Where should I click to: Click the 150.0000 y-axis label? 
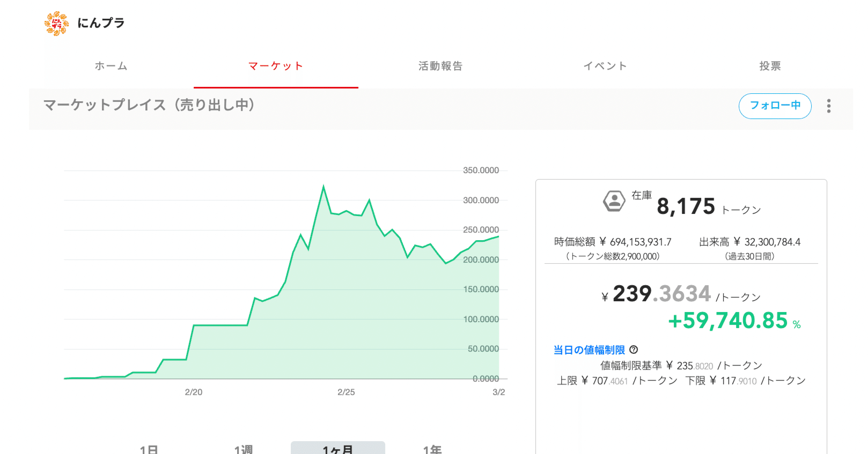click(x=481, y=289)
